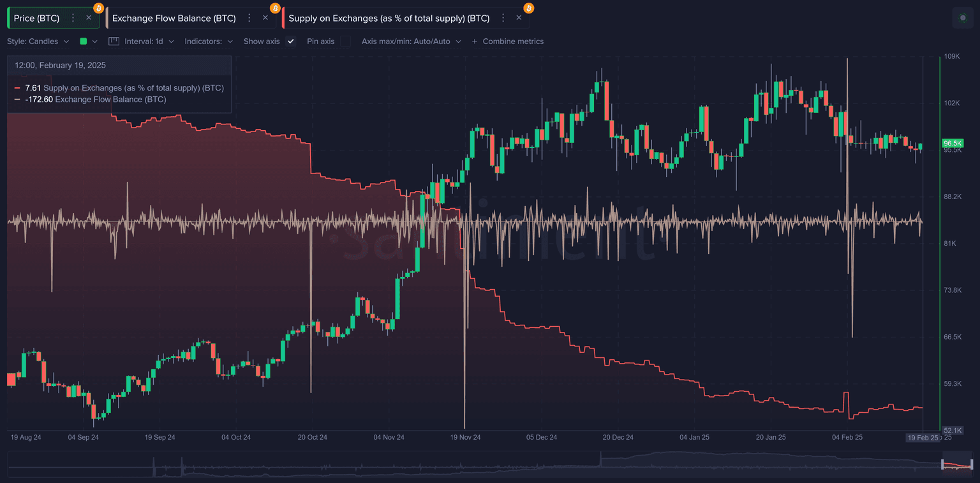Expand the Style: Candles dropdown
The height and width of the screenshot is (483, 980).
click(x=38, y=41)
